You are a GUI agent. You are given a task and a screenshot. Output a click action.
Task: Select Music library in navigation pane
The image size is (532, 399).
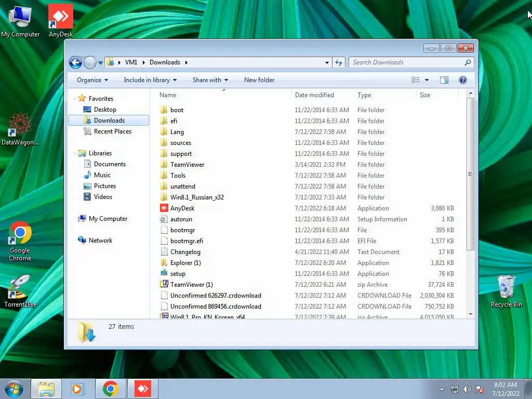click(102, 175)
